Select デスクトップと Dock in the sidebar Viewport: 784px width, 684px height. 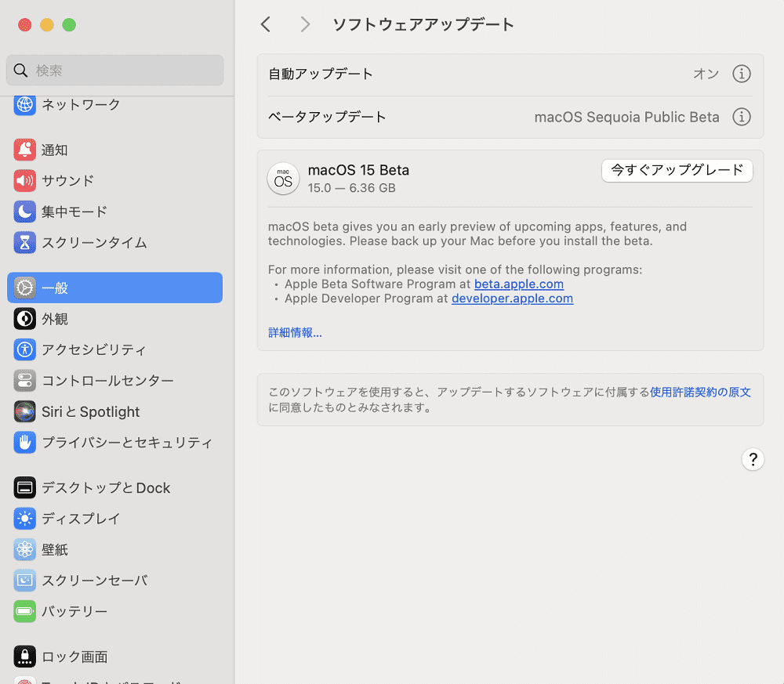pos(115,487)
